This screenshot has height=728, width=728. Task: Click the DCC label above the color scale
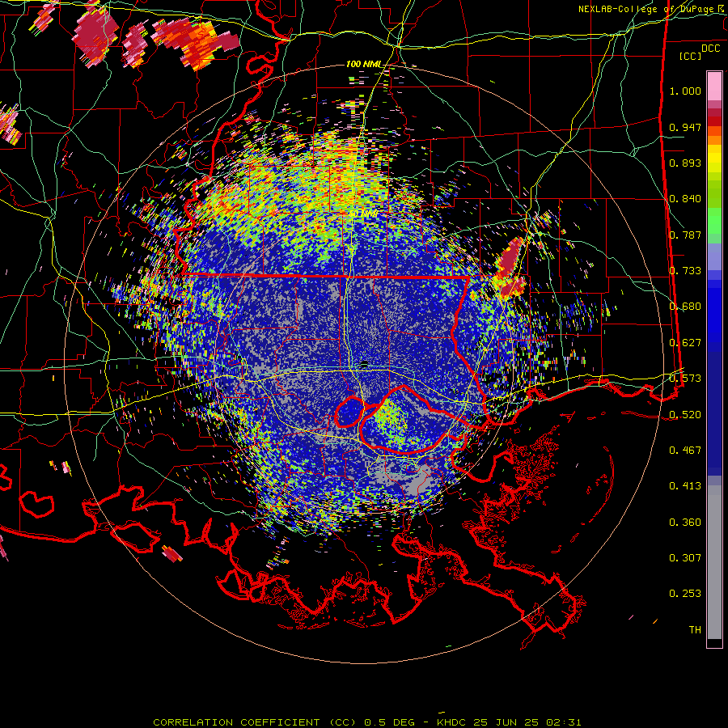710,49
